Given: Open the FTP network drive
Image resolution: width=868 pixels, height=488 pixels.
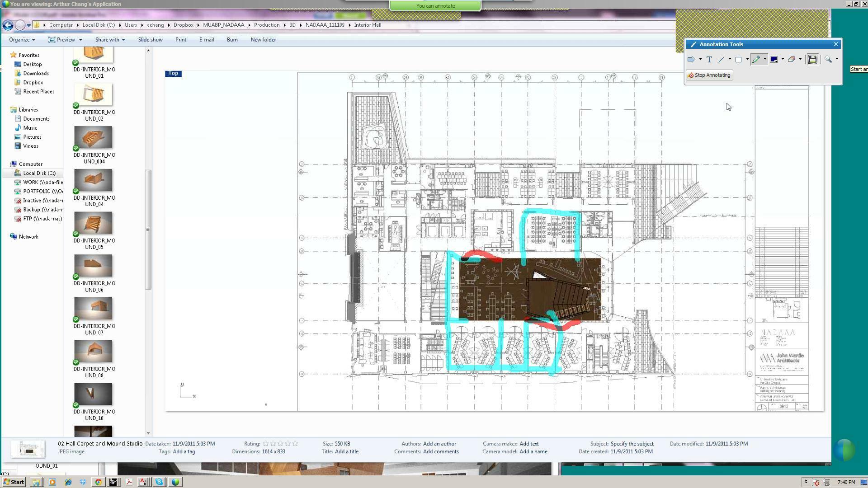Looking at the screenshot, I should 42,219.
